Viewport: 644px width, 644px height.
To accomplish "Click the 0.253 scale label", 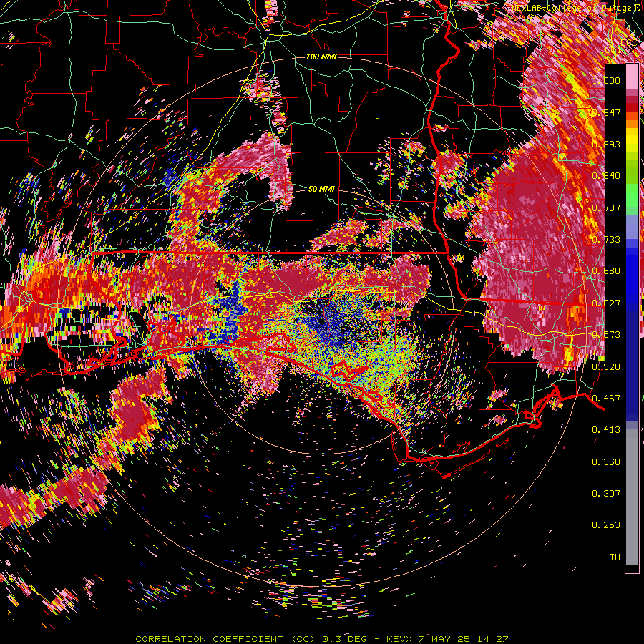I will tap(606, 525).
